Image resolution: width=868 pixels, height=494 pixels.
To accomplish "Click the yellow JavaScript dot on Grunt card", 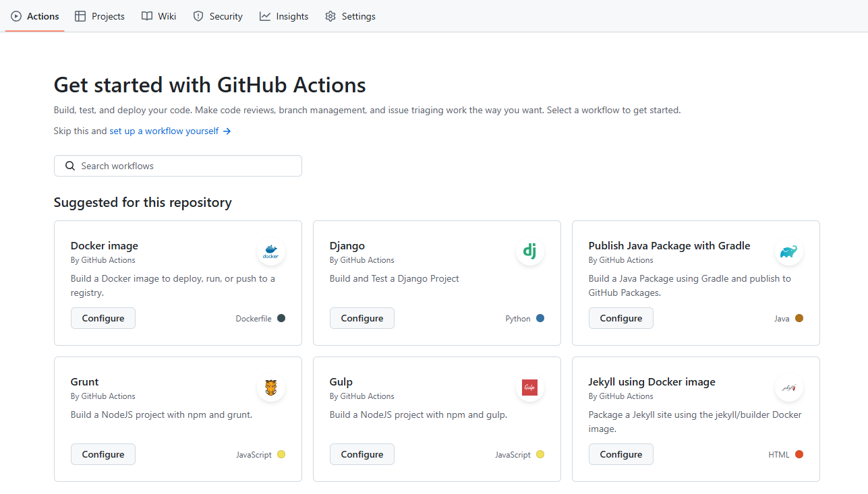I will (x=281, y=454).
